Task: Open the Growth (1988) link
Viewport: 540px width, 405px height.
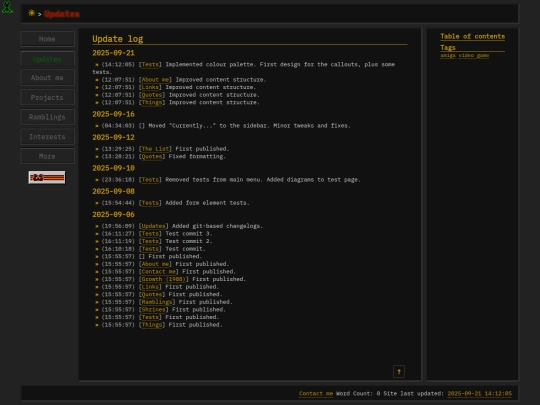Action: coord(164,279)
